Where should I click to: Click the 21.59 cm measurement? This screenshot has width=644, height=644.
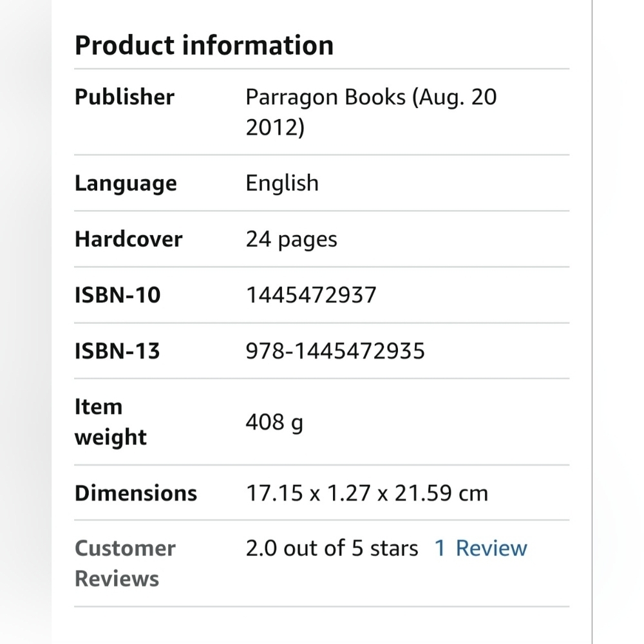click(441, 493)
